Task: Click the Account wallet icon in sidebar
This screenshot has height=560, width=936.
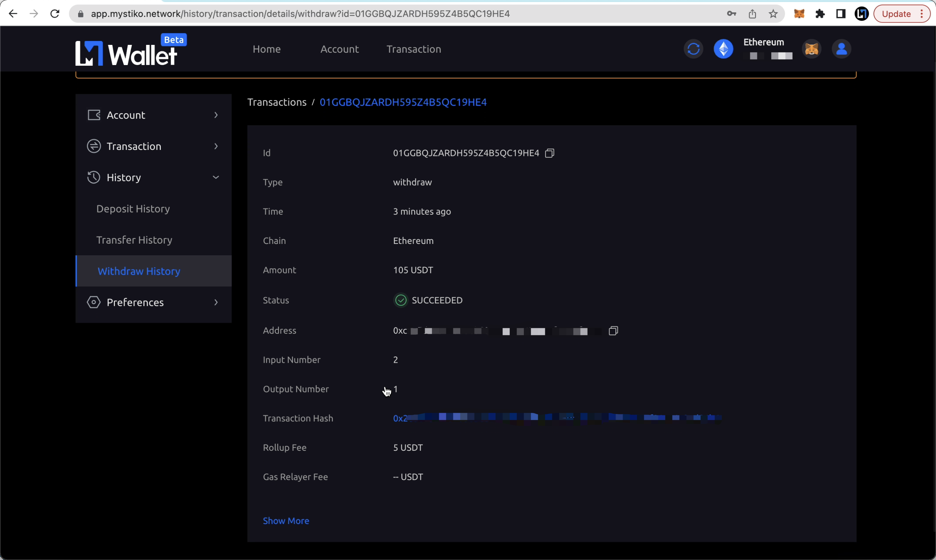Action: (94, 115)
